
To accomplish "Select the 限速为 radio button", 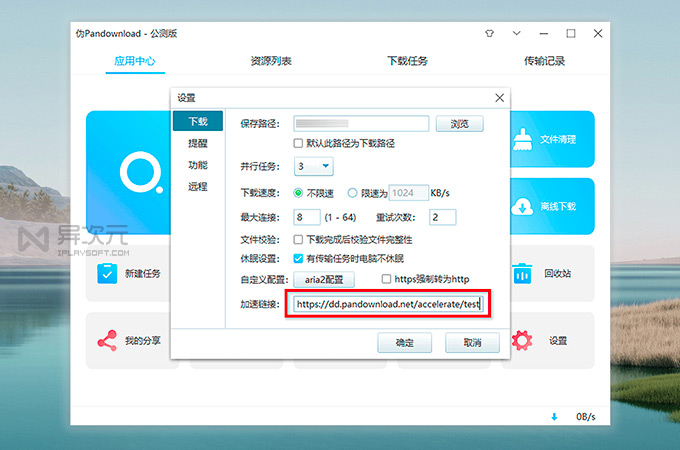I will tap(352, 193).
